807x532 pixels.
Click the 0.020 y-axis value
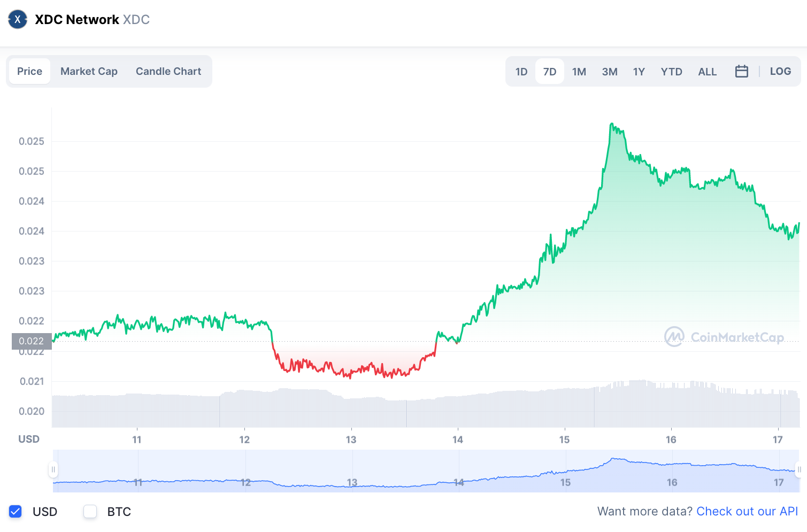32,411
